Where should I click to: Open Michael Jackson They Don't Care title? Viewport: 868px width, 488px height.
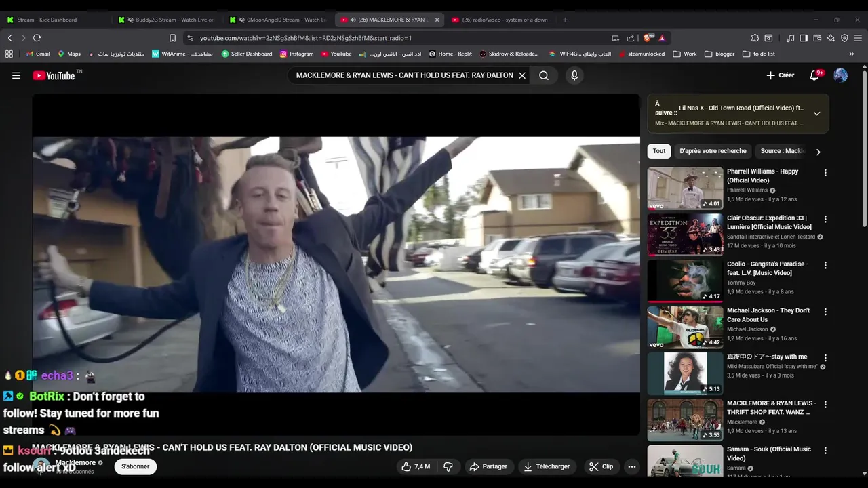(x=768, y=315)
